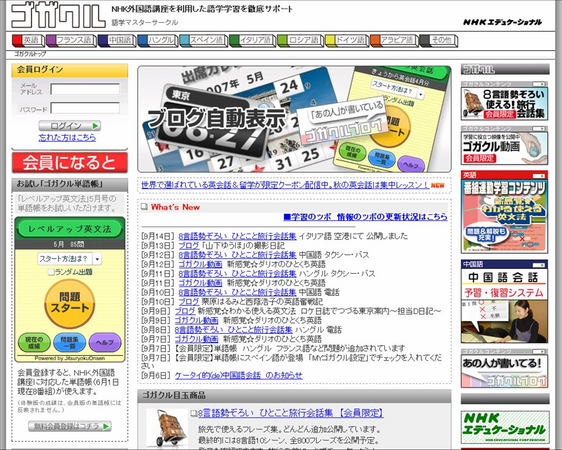Viewport: 562px width, 450px height.
Task: Click the 会員ログイン panel header
Action: click(x=70, y=70)
